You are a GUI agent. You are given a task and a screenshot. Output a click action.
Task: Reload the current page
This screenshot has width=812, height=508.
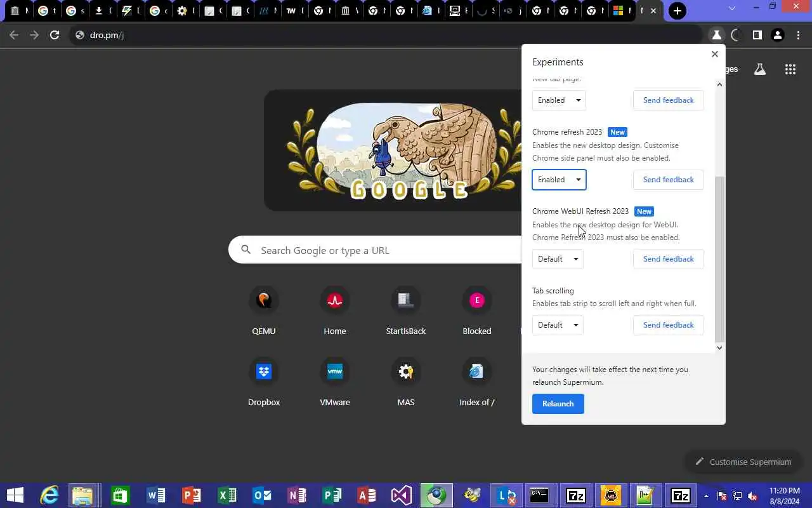click(x=55, y=35)
